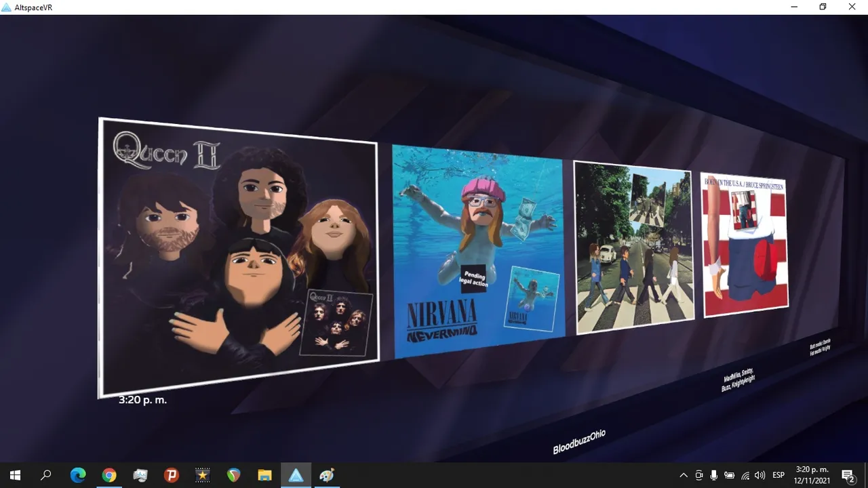Image resolution: width=868 pixels, height=488 pixels.
Task: Open the Abbey Road avatar album picture
Action: pos(634,248)
